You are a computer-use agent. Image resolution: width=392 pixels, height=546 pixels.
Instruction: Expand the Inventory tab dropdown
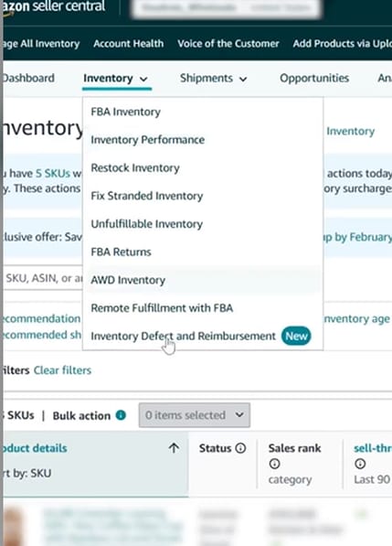116,79
